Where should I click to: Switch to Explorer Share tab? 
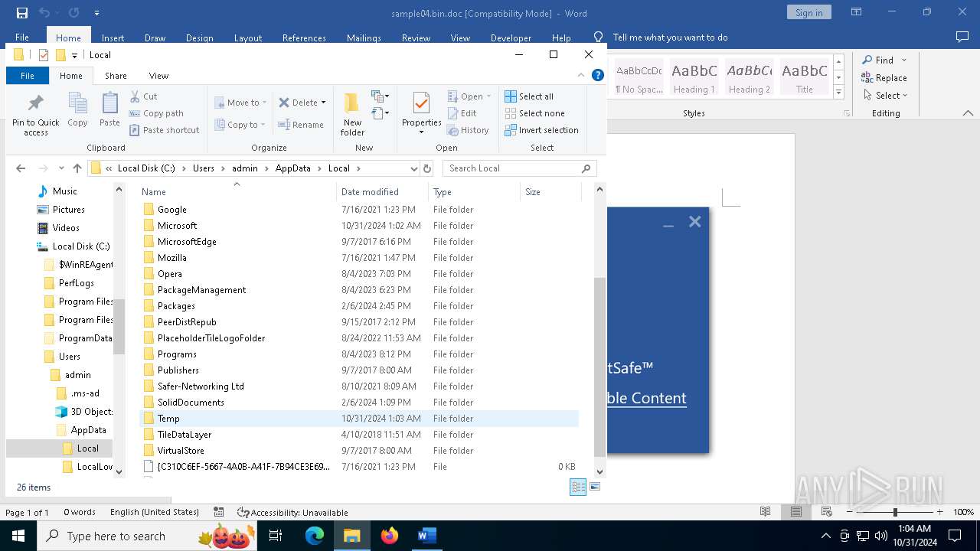[x=116, y=76]
